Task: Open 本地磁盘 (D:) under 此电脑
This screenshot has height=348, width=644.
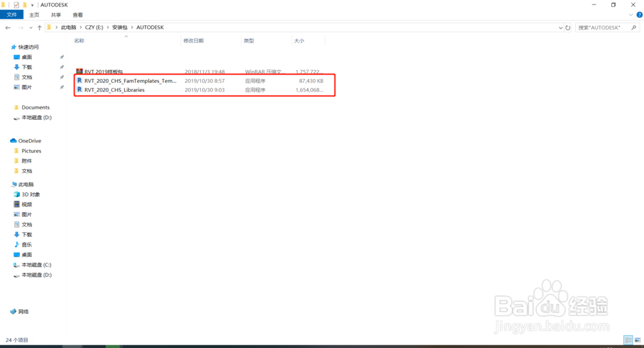Action: point(37,275)
